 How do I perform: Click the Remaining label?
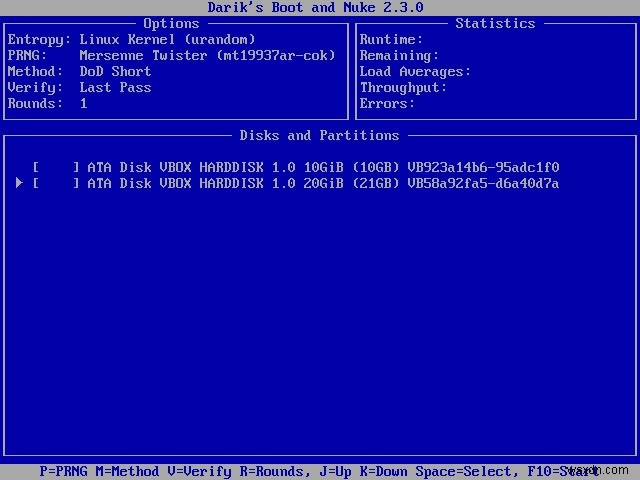pos(399,56)
